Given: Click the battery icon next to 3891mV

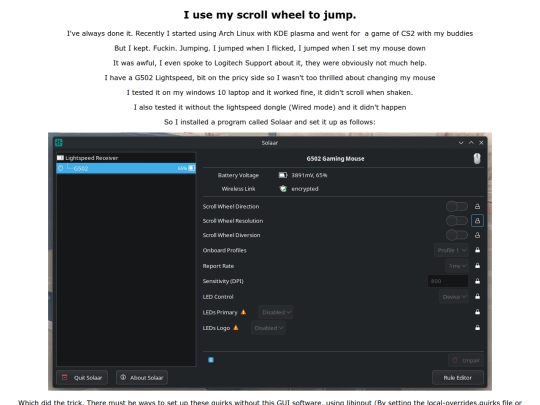Looking at the screenshot, I should (x=283, y=175).
